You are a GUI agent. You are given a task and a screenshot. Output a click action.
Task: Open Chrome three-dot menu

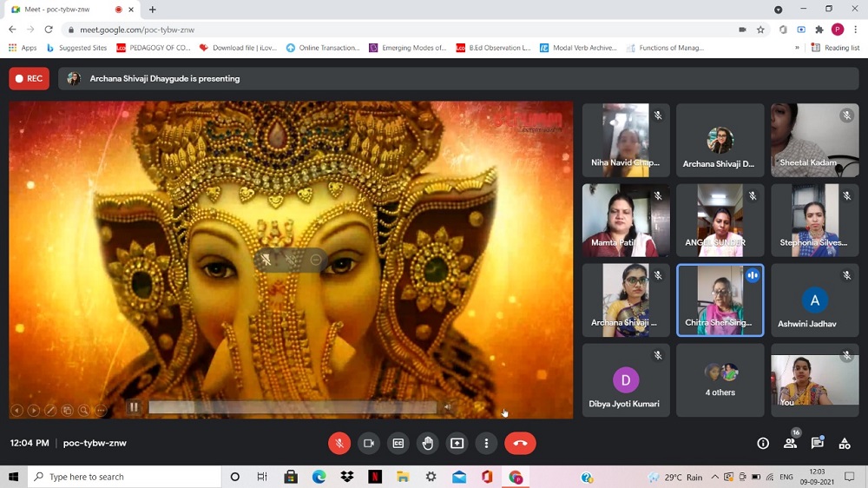click(x=855, y=30)
